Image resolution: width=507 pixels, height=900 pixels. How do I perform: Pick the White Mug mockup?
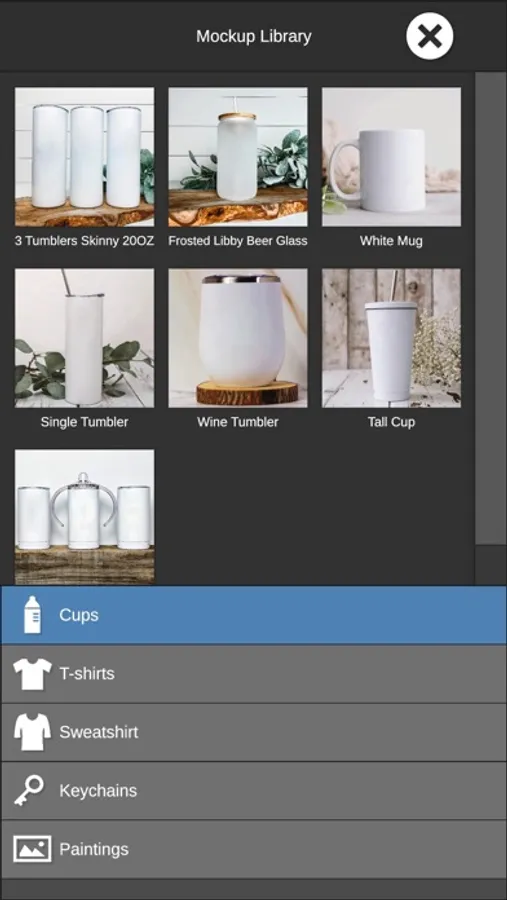tap(391, 157)
